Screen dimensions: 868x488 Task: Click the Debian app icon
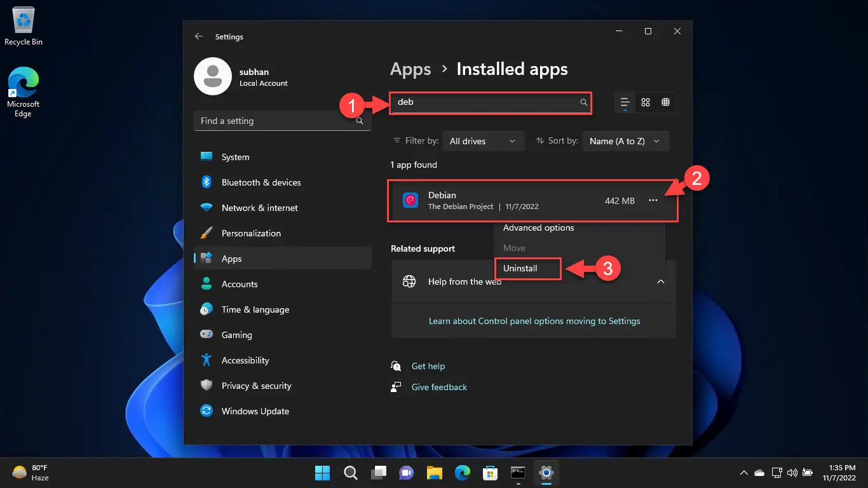410,200
